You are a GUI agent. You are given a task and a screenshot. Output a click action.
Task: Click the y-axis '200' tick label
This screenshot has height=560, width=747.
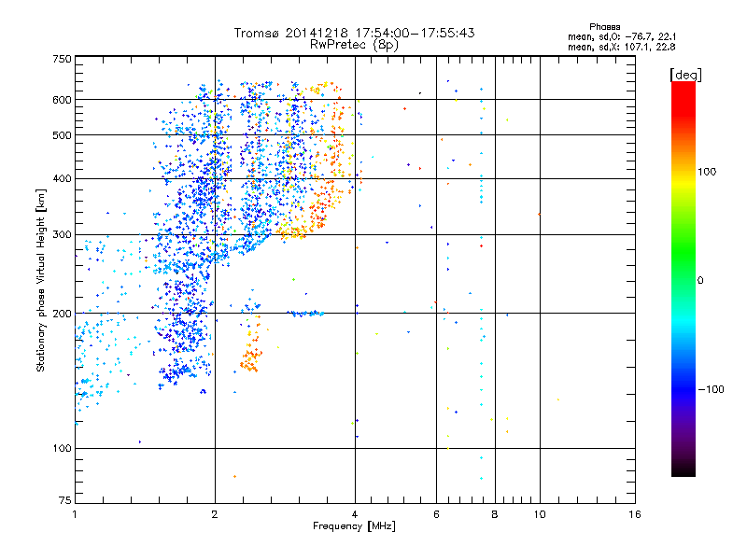(x=62, y=314)
